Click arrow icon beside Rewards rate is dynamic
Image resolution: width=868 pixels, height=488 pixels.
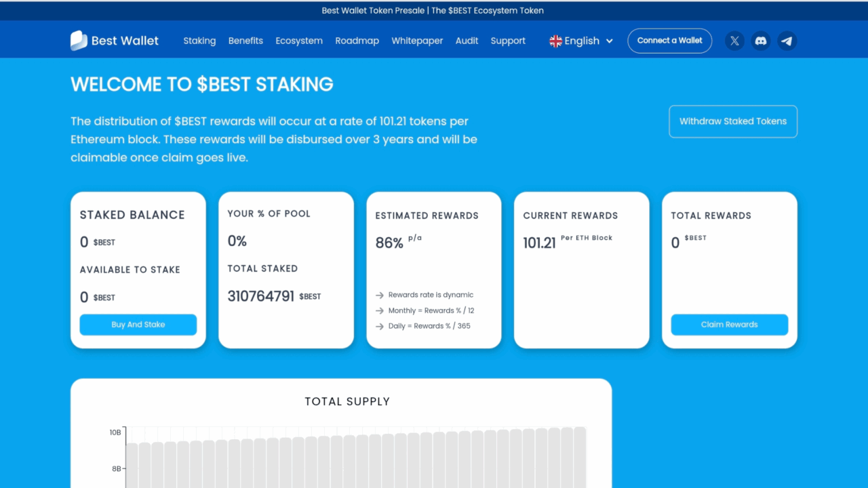tap(380, 296)
